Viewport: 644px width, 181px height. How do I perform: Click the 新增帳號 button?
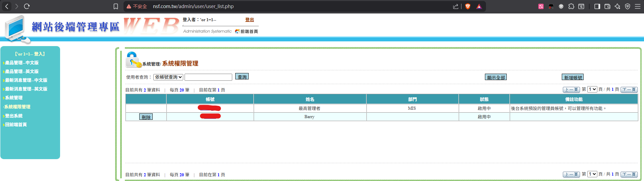pyautogui.click(x=573, y=77)
